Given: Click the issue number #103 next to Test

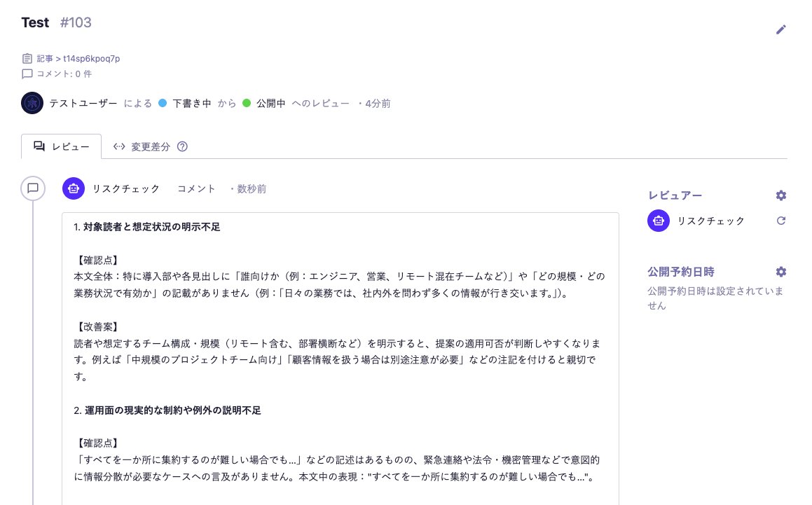Looking at the screenshot, I should tap(76, 22).
